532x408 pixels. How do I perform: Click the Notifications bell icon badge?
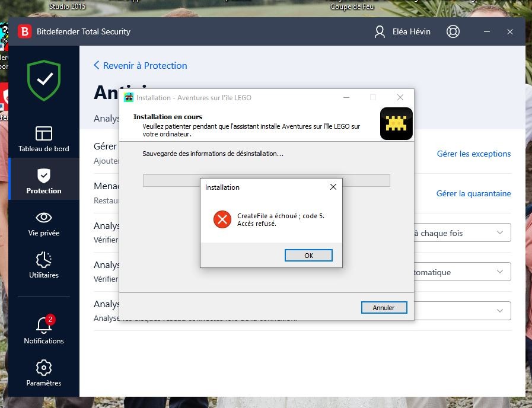[50, 319]
